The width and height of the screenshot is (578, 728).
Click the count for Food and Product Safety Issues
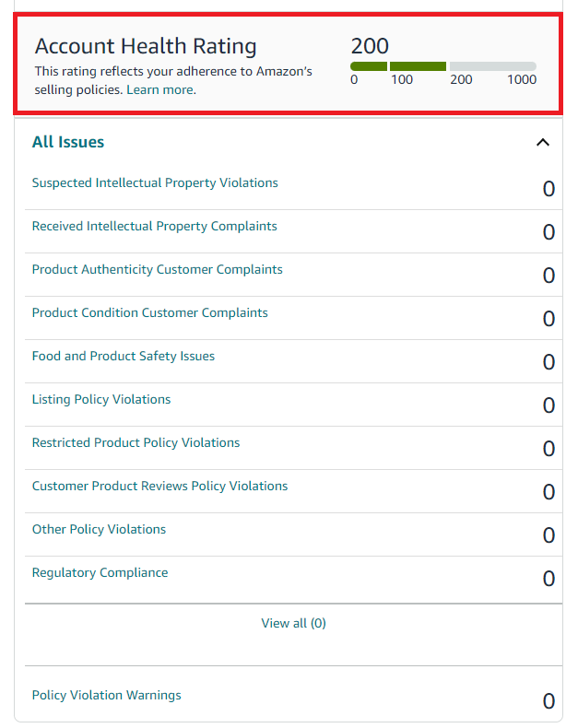pos(549,362)
